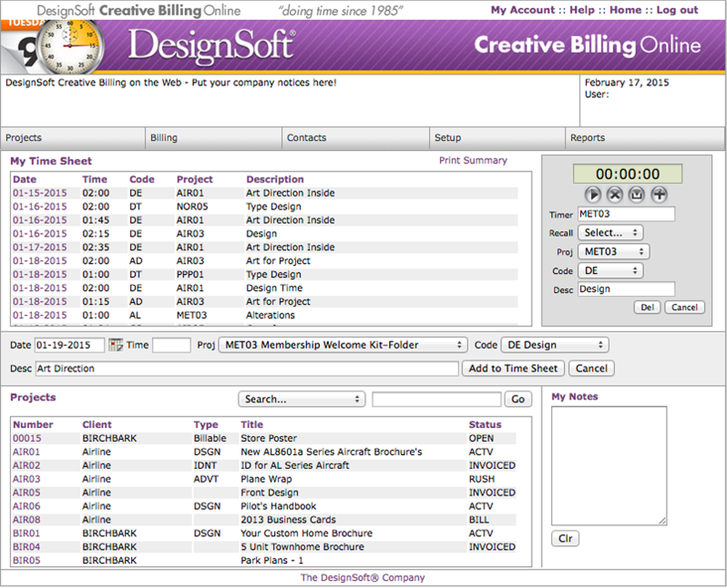The image size is (727, 588).
Task: Click Desc field containing Art Direction
Action: (x=246, y=368)
